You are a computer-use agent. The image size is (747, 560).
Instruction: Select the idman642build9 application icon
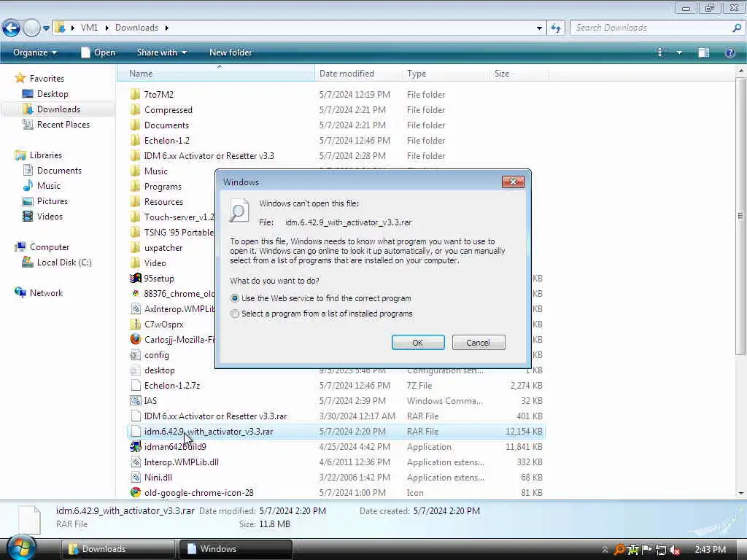pos(135,447)
